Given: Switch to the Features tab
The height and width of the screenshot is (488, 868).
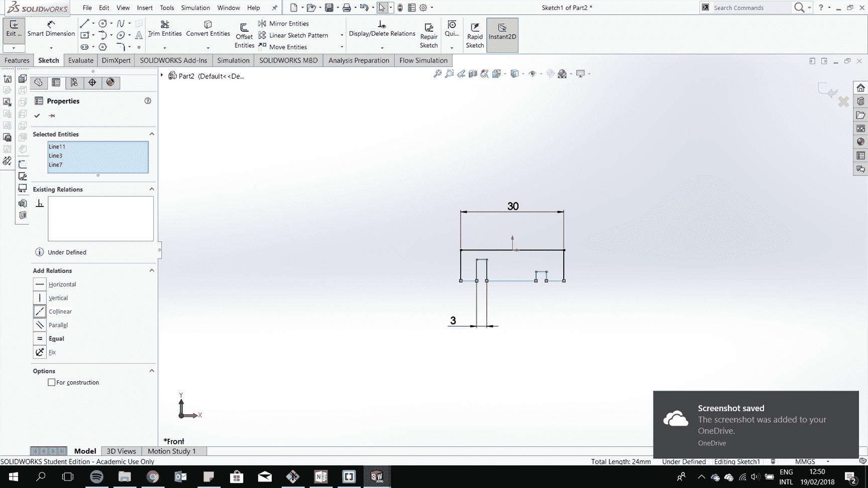Looking at the screenshot, I should tap(17, 60).
